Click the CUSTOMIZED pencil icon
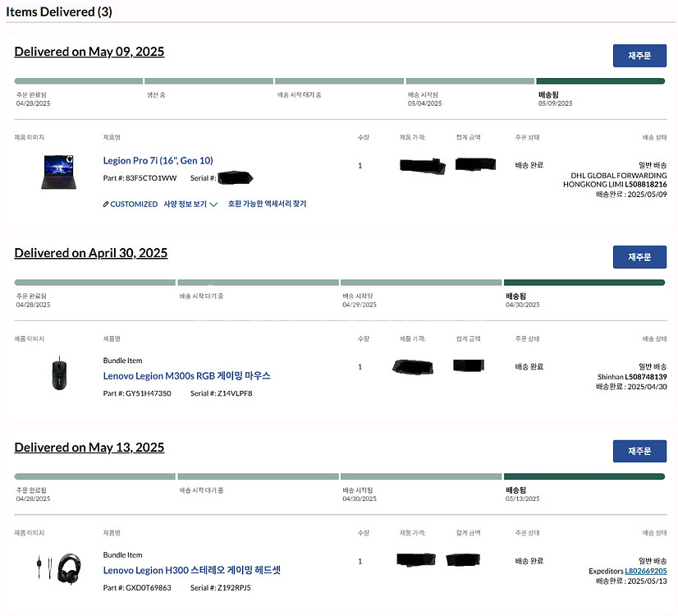 (x=106, y=205)
